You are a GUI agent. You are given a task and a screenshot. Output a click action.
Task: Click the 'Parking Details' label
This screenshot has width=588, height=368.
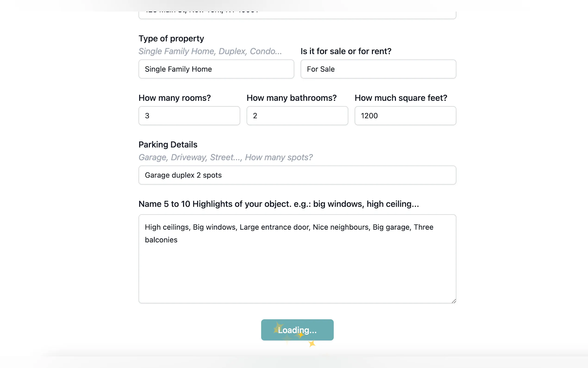(168, 145)
